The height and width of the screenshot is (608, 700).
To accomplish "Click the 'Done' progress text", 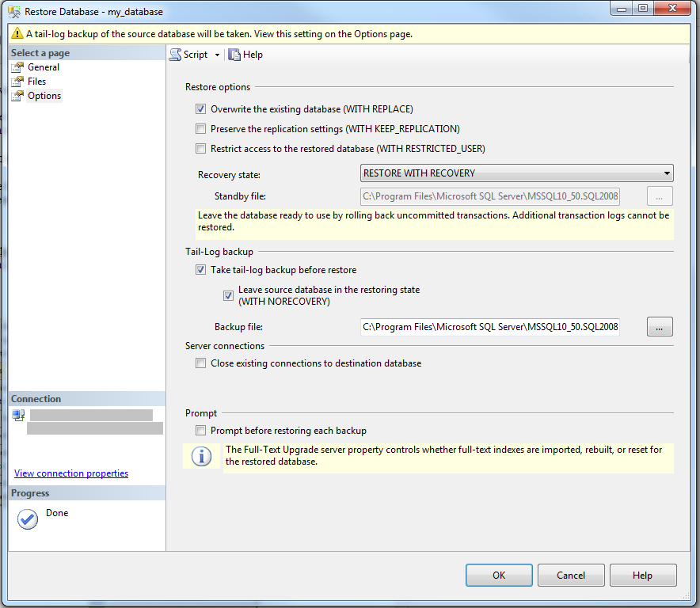I will click(x=57, y=513).
